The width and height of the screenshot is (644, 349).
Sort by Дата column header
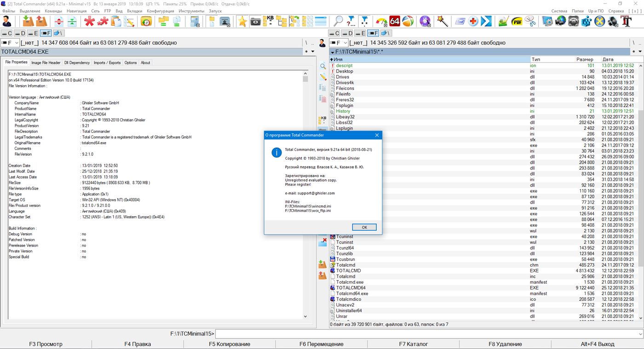pyautogui.click(x=619, y=59)
